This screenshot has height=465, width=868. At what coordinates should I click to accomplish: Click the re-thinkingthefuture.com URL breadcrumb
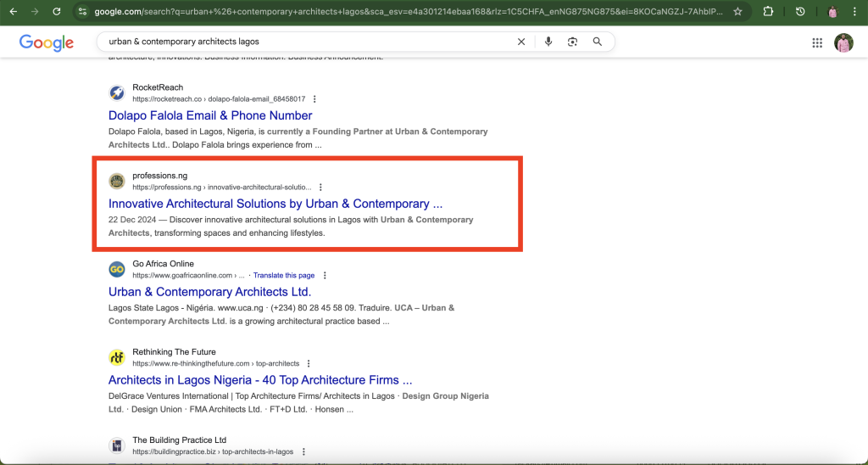(x=216, y=363)
